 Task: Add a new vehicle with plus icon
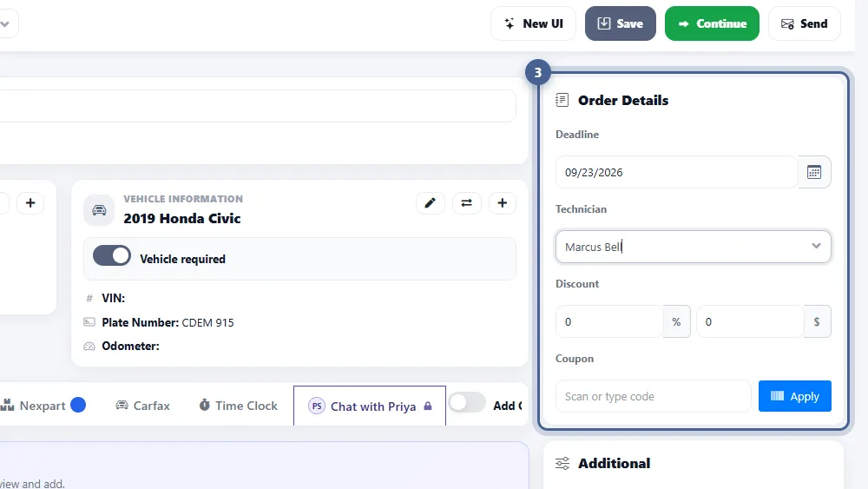(502, 203)
